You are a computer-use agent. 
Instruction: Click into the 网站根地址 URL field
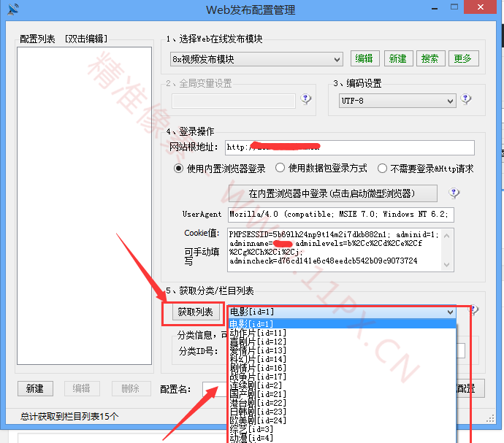click(x=349, y=147)
